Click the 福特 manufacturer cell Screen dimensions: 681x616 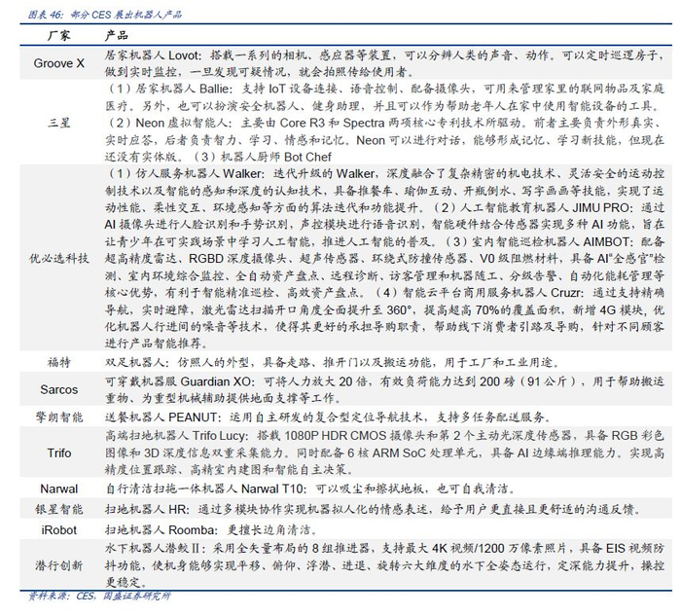(x=58, y=362)
